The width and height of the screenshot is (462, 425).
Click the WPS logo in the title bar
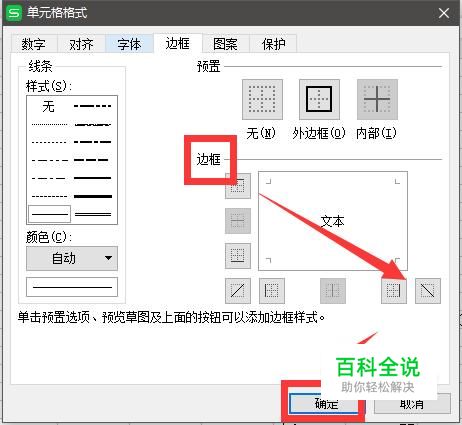[x=14, y=13]
